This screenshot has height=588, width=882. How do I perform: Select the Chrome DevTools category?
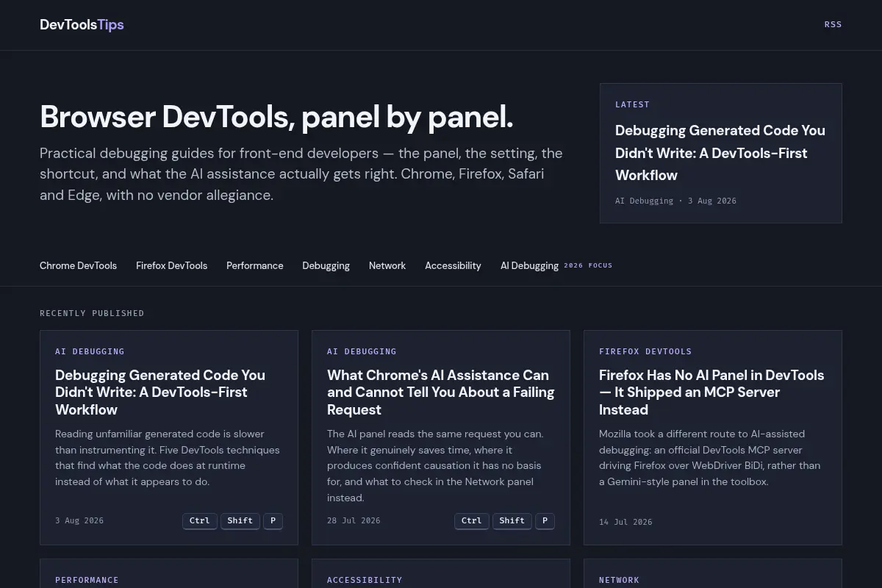[78, 265]
